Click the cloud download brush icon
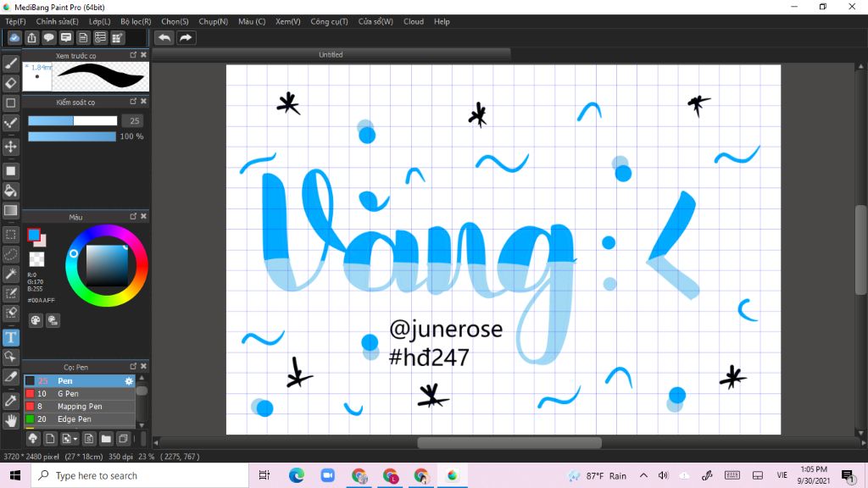Viewport: 868px width, 488px height. [33, 439]
